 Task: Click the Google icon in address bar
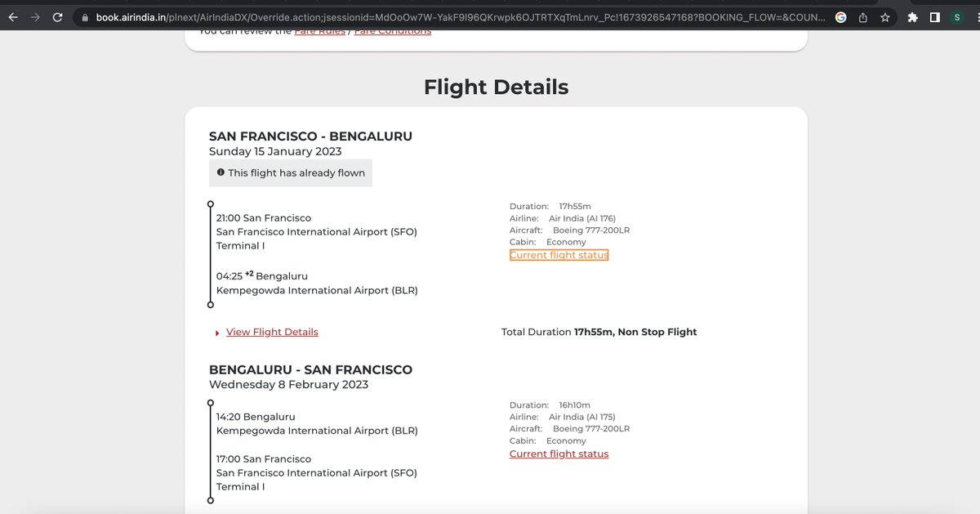click(841, 17)
